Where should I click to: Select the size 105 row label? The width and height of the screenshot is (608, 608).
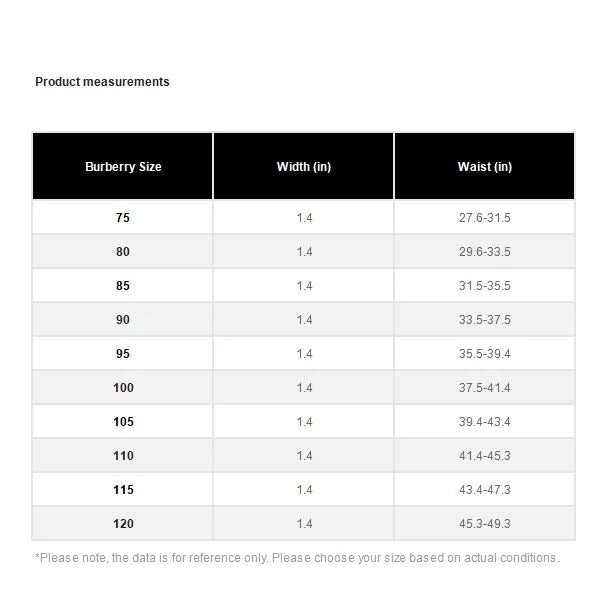tap(123, 422)
